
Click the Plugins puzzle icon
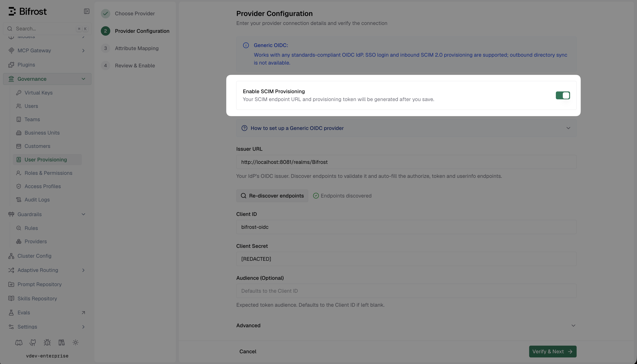coord(11,65)
